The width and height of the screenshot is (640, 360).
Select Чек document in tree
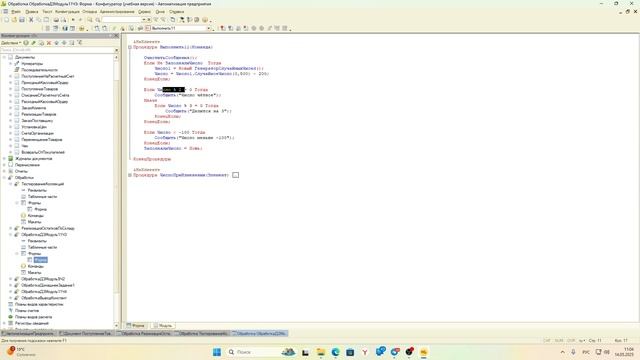pos(24,146)
